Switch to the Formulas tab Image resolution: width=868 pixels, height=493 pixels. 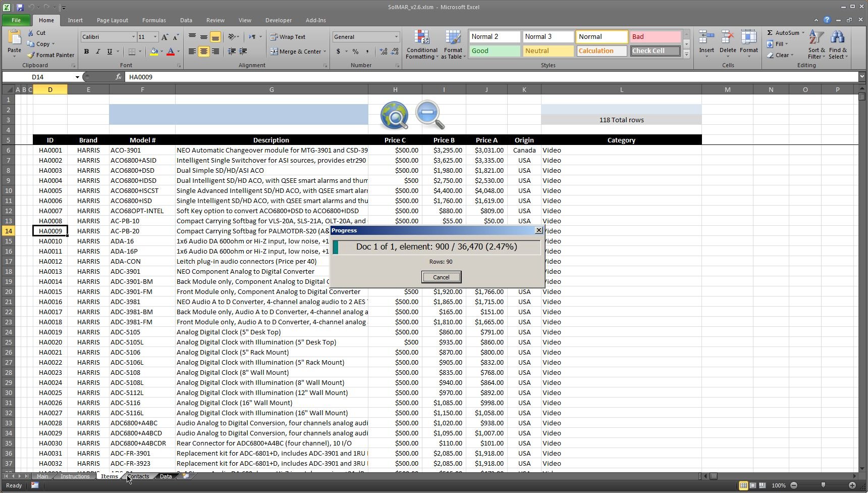(154, 20)
